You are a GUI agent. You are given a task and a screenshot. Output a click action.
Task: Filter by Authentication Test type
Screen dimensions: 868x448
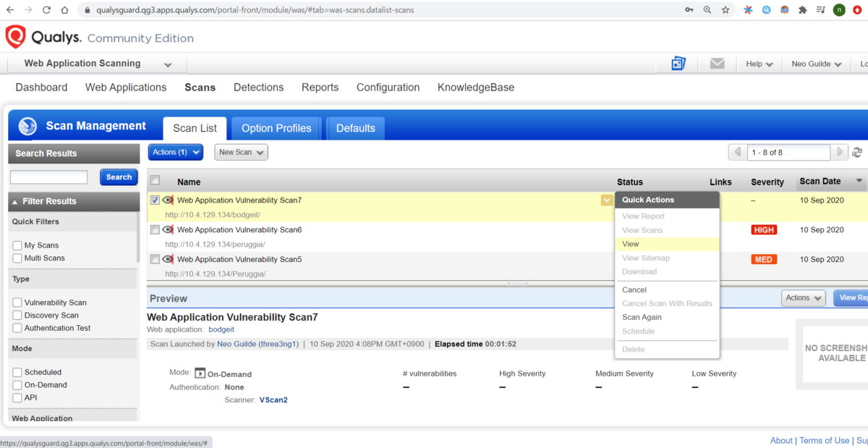(x=17, y=328)
